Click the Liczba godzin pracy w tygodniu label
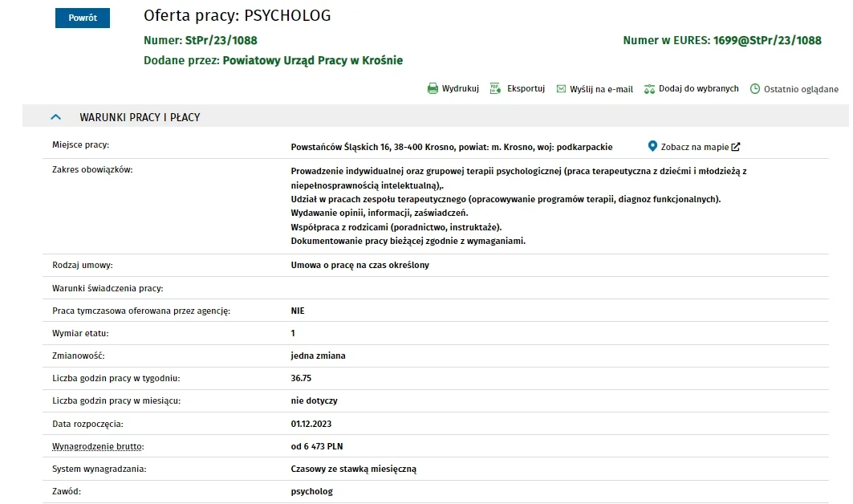853x504 pixels. [116, 378]
